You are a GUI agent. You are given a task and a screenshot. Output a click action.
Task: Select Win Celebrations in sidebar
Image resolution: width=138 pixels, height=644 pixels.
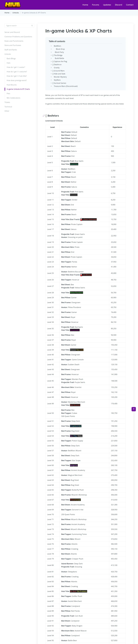14,98
